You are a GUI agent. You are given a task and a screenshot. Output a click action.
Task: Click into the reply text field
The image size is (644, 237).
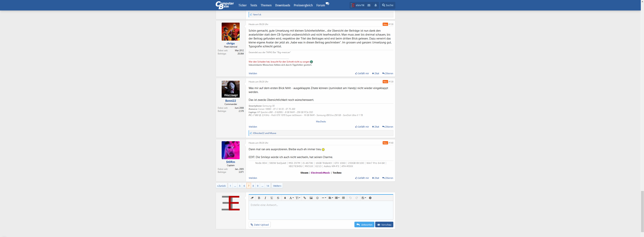pyautogui.click(x=321, y=210)
